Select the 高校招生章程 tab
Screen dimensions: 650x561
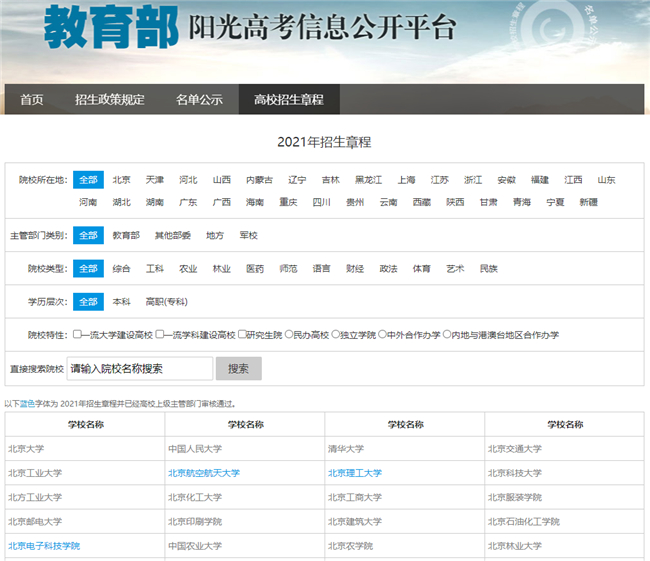point(289,100)
